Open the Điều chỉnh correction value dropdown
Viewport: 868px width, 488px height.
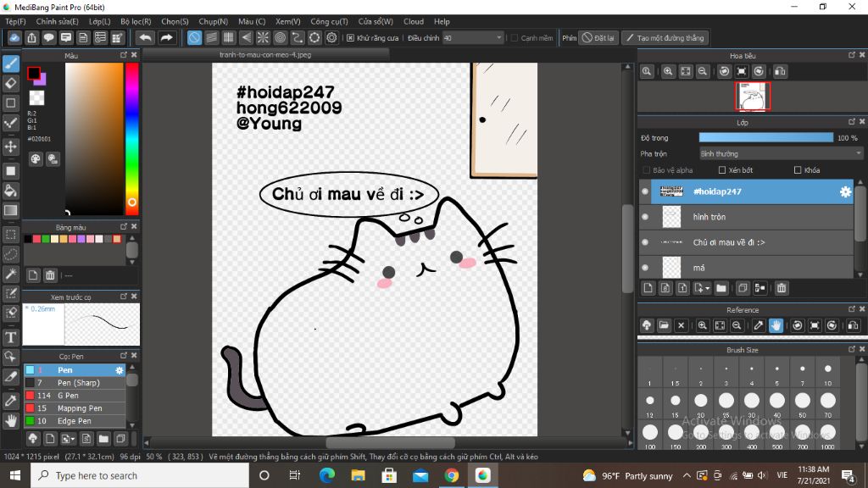[473, 37]
